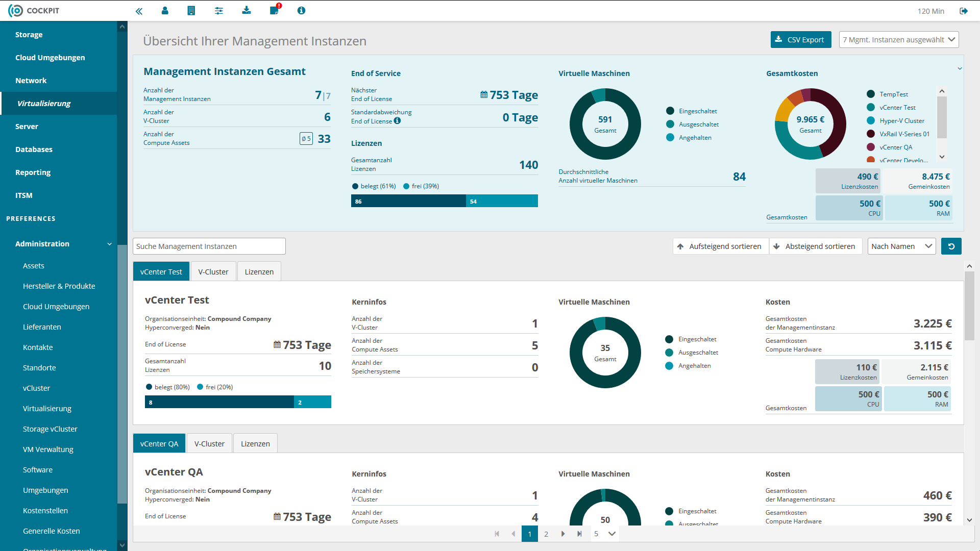Open the building/organization icon in top bar
Screen dimensions: 980x551
(191, 11)
